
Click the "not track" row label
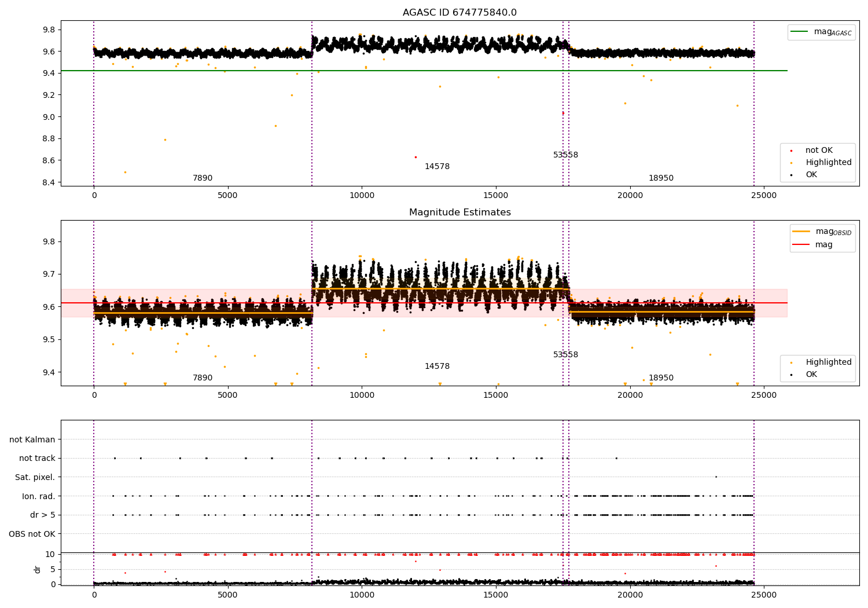click(x=37, y=459)
